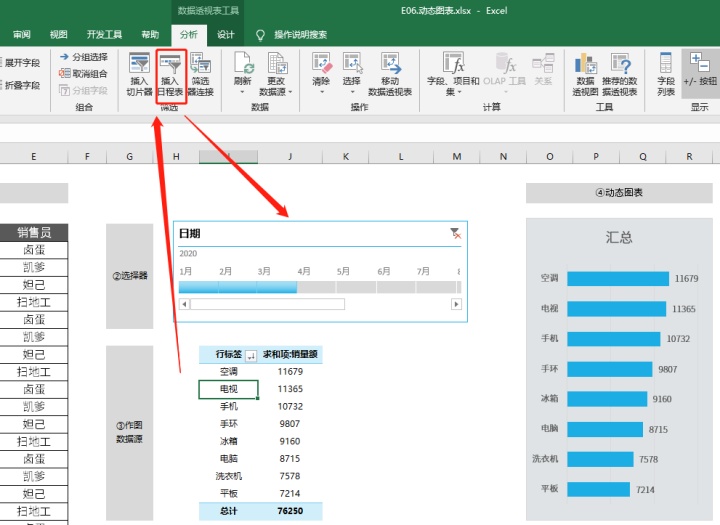The width and height of the screenshot is (720, 525).
Task: Click the 销售员 column header cell
Action: [x=34, y=232]
